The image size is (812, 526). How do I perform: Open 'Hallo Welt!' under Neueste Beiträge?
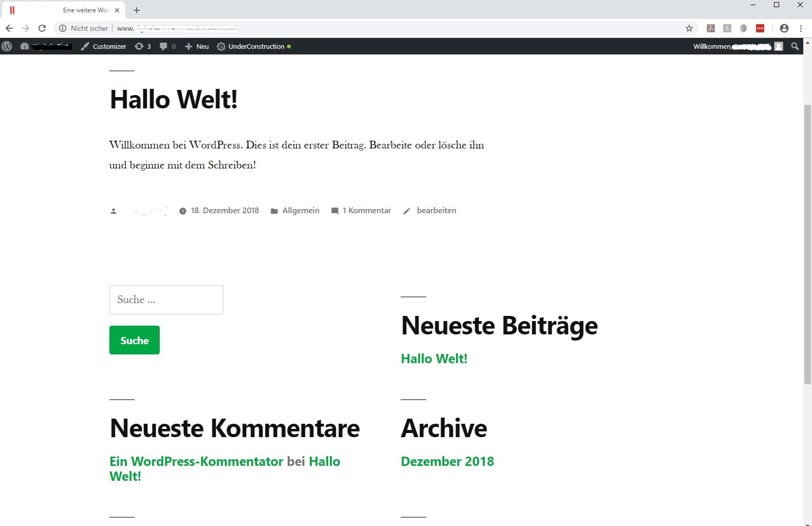click(434, 359)
